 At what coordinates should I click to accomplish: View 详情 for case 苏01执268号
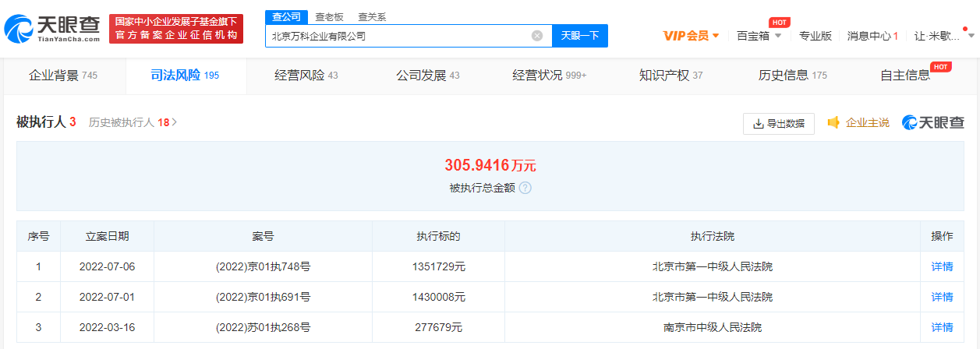click(942, 327)
